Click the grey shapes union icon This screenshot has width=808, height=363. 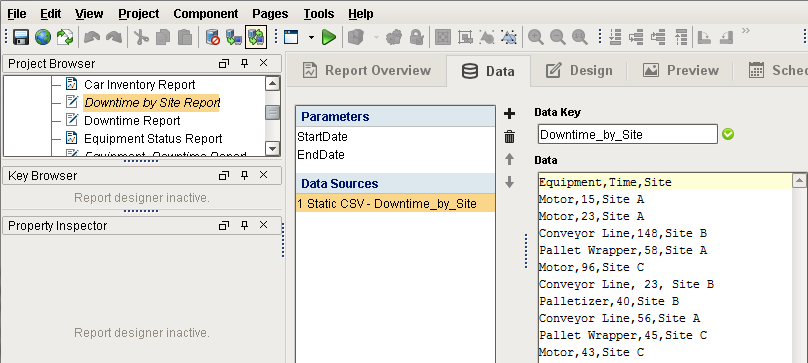click(x=486, y=37)
